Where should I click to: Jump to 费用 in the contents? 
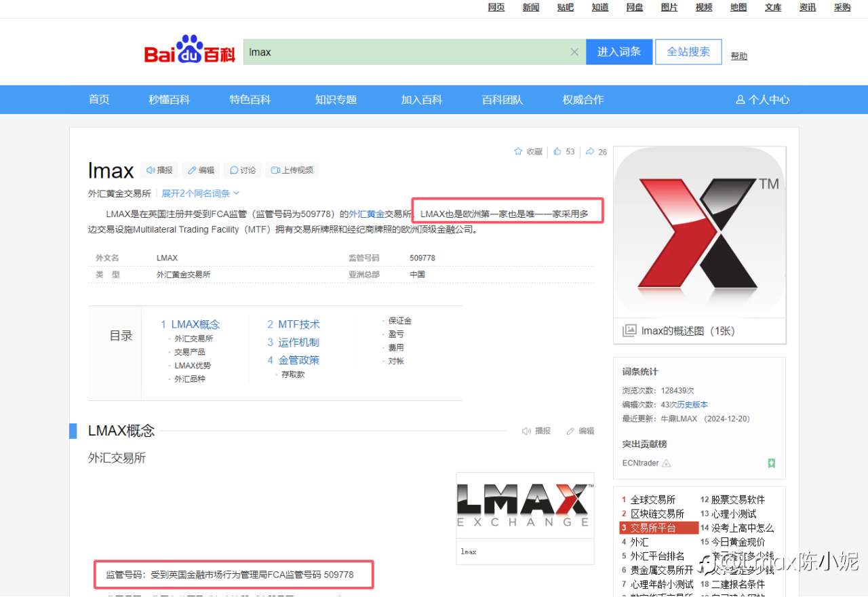tap(396, 348)
